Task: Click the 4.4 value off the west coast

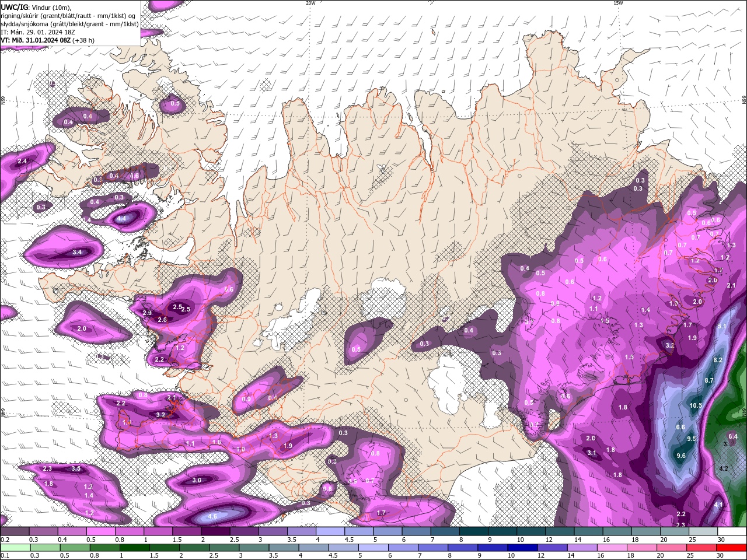Action: (122, 219)
